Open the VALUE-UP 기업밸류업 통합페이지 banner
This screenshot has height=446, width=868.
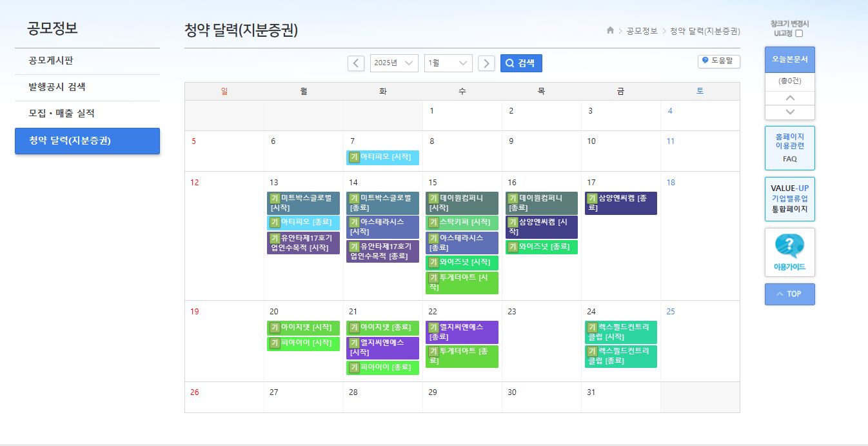(789, 199)
